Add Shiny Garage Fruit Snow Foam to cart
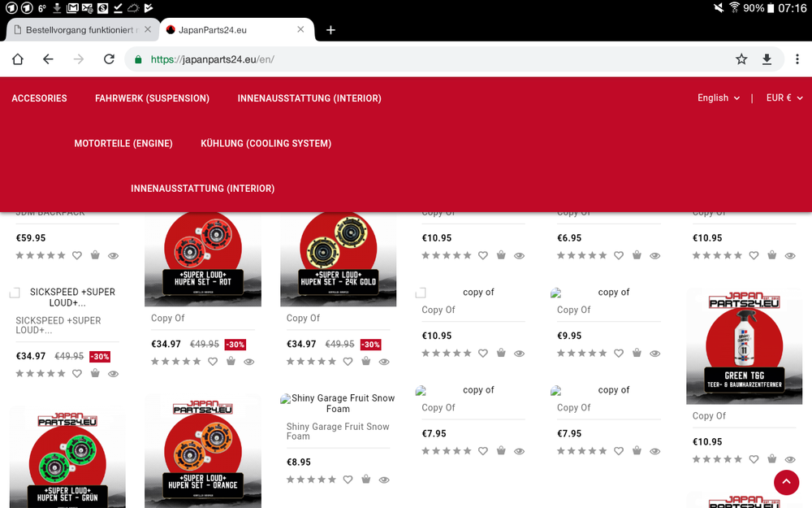Screen dimensions: 812x508 [366, 480]
